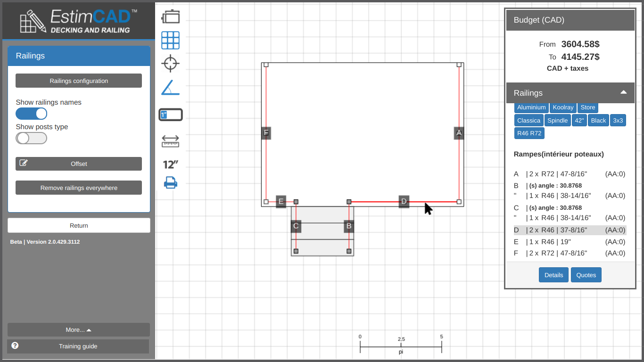Select the crosshair target tool

(x=171, y=63)
